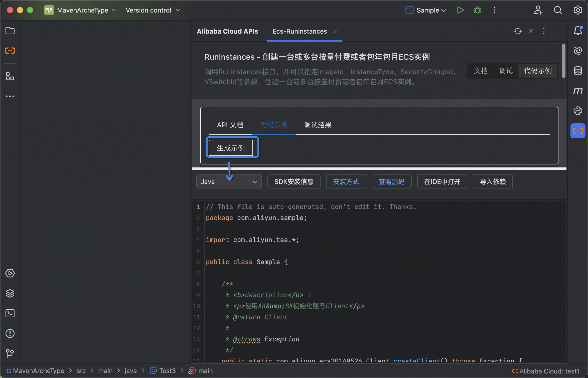The width and height of the screenshot is (588, 378).
Task: Open the Problems tool window icon
Action: [x=10, y=333]
